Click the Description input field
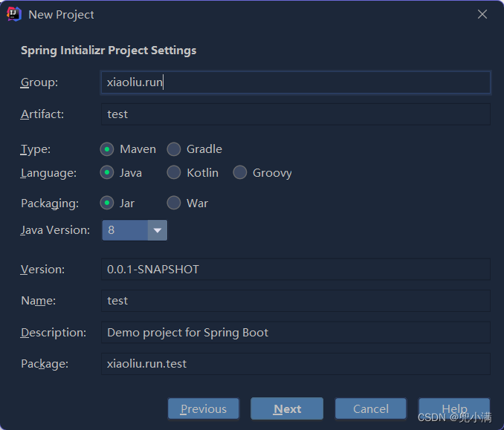Image resolution: width=504 pixels, height=430 pixels. tap(296, 333)
